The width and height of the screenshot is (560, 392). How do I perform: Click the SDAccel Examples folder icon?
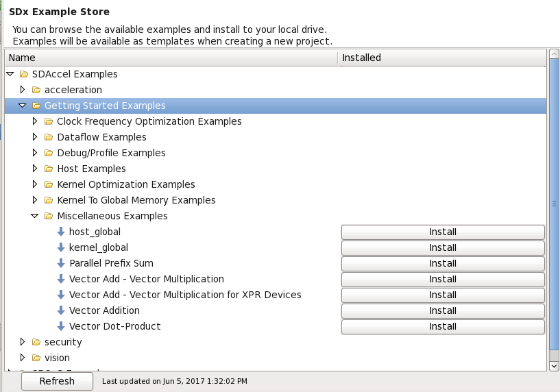tap(24, 74)
